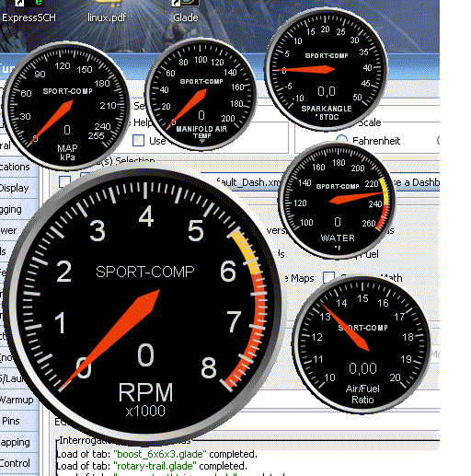Toggle the "Use" checkbox
The image size is (471, 476).
click(138, 141)
